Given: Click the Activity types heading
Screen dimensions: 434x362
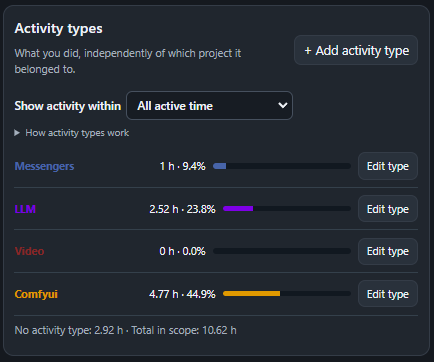Looking at the screenshot, I should [59, 28].
